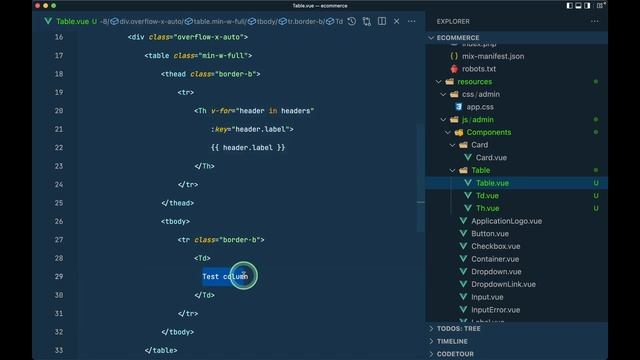Click the Table folder icon
The height and width of the screenshot is (360, 640).
pos(463,170)
